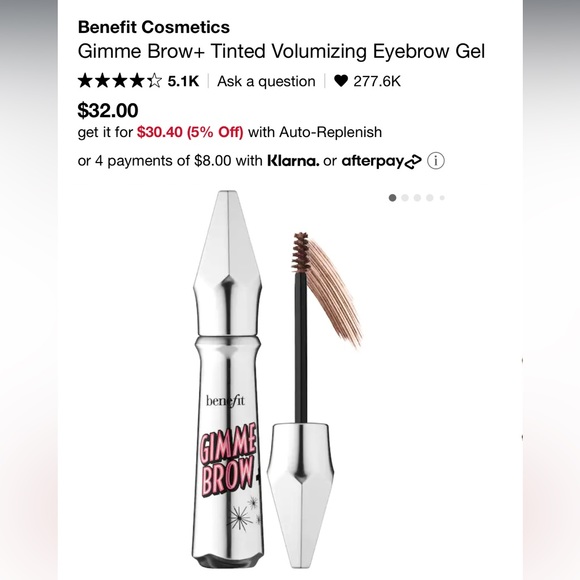Click the 277.6K loves count

[x=377, y=81]
